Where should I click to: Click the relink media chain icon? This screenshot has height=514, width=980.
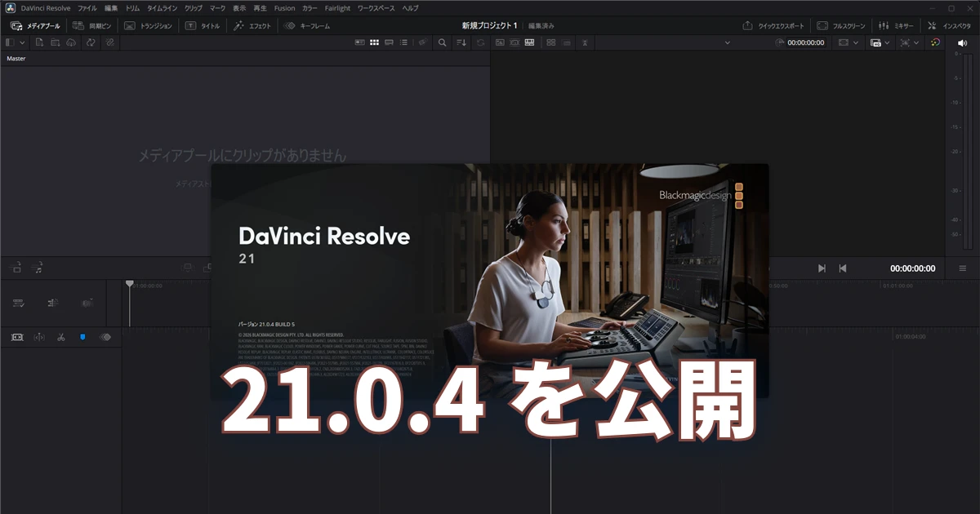(109, 42)
